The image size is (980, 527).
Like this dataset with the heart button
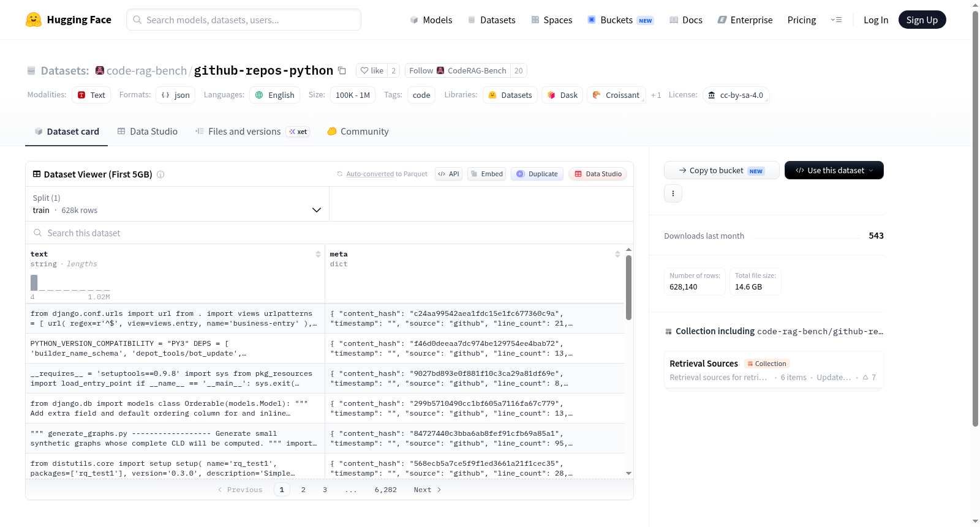[372, 70]
